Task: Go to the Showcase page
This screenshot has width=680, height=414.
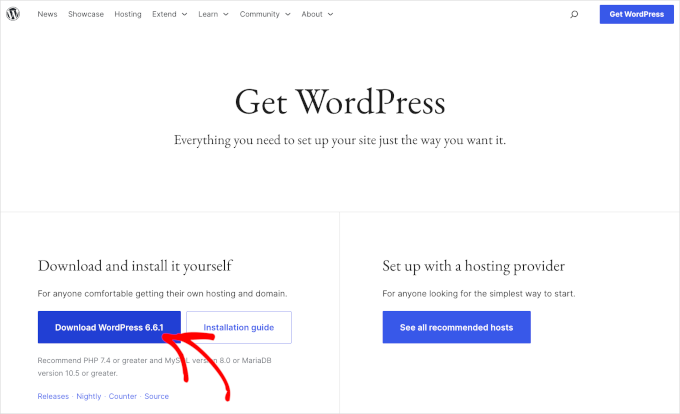Action: point(85,15)
